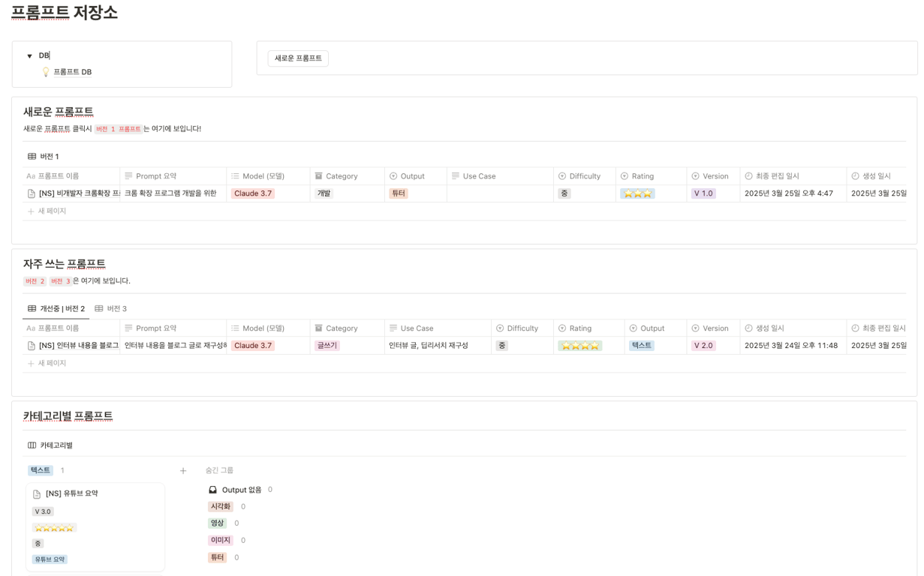Click Prompt 요약 text icon in 버전 2 header
This screenshot has height=576, width=924.
(x=128, y=328)
